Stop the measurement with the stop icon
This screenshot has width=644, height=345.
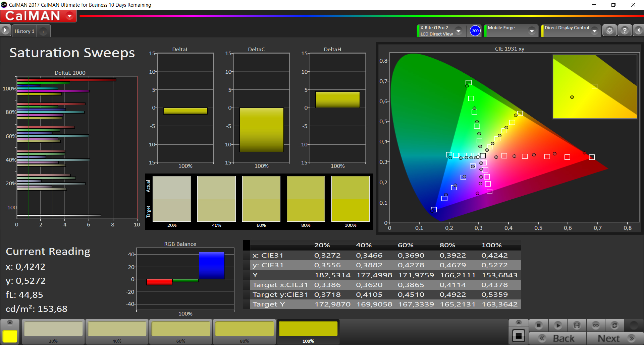coord(539,325)
